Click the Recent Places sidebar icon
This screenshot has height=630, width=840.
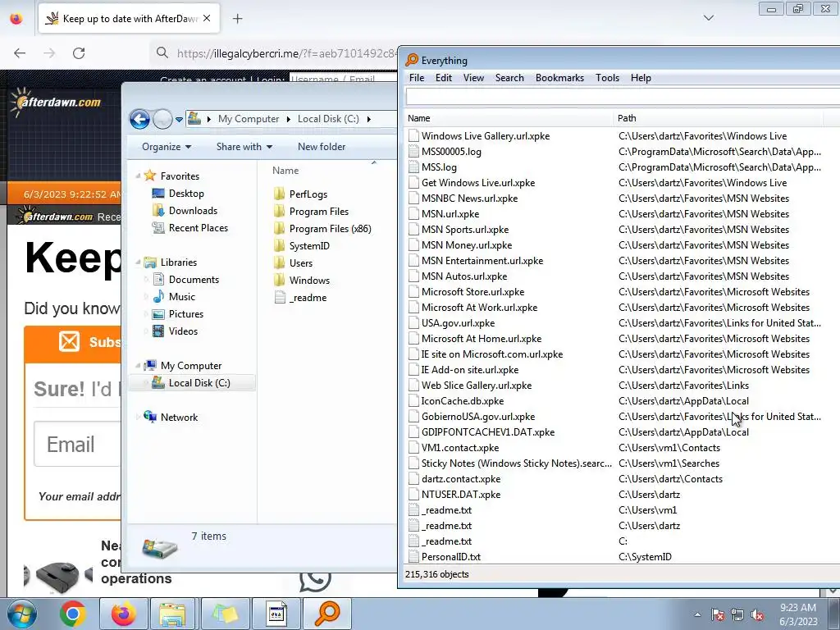[158, 228]
